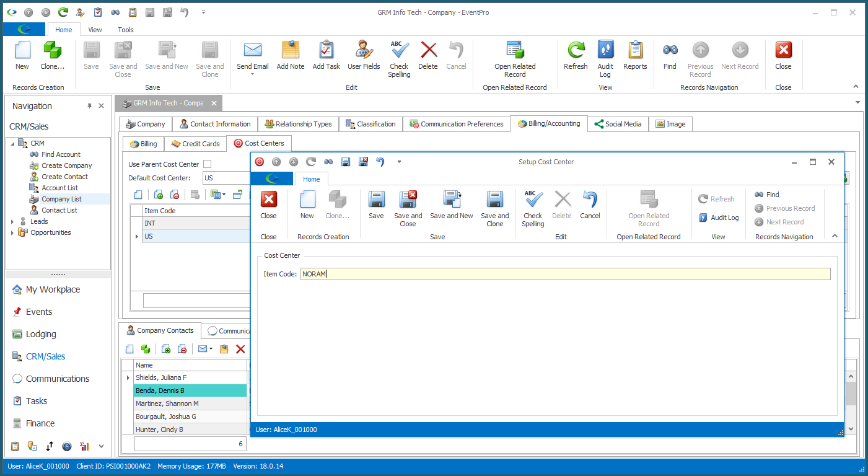This screenshot has width=868, height=476.
Task: Expand the Opportunities tree node
Action: (x=12, y=232)
